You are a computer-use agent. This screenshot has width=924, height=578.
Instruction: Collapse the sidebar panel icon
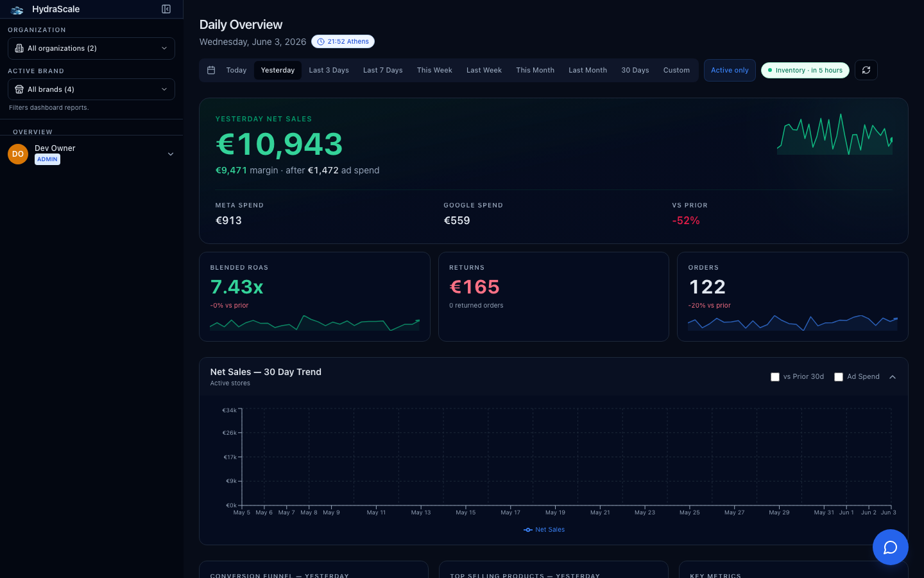[x=166, y=9]
